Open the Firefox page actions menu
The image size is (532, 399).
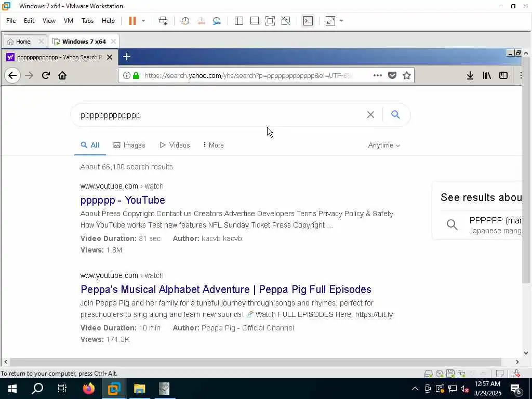[378, 75]
